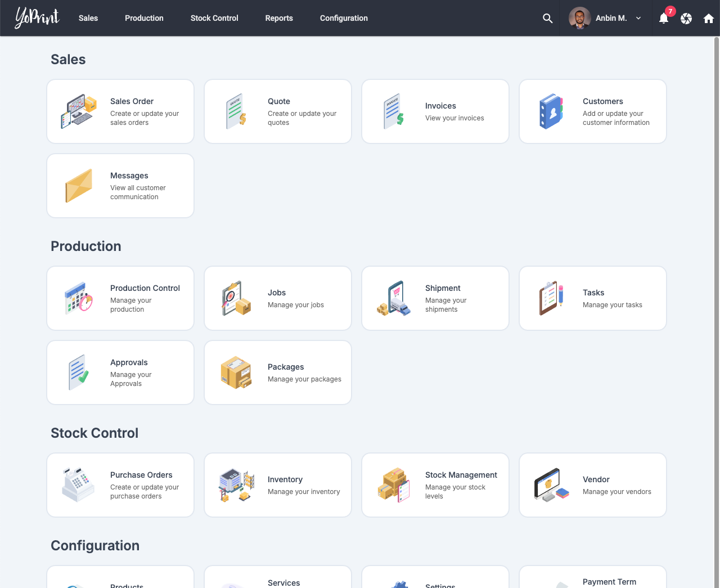Expand the Anbin M. user dropdown

click(638, 18)
